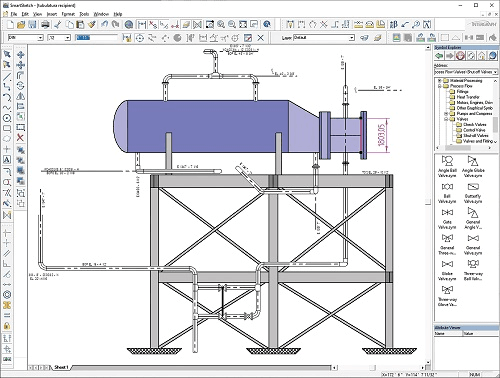Switch to the Sheet 1 tab

coord(61,367)
